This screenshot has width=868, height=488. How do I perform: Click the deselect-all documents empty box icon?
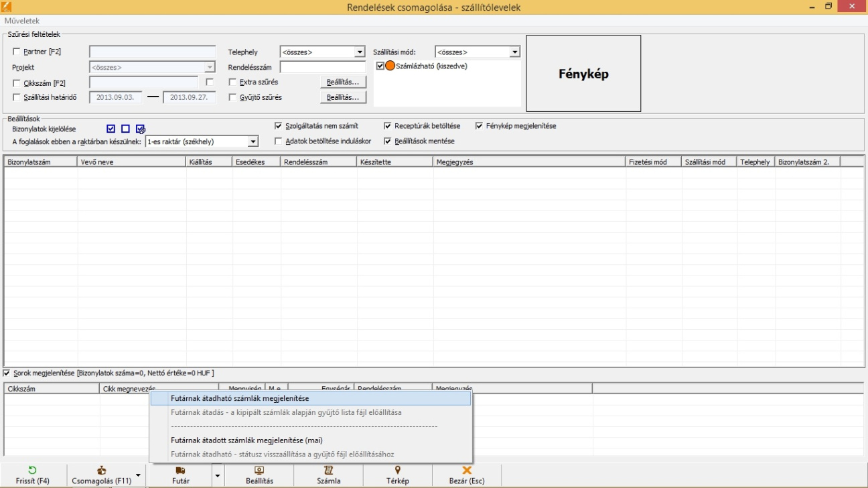pos(125,129)
